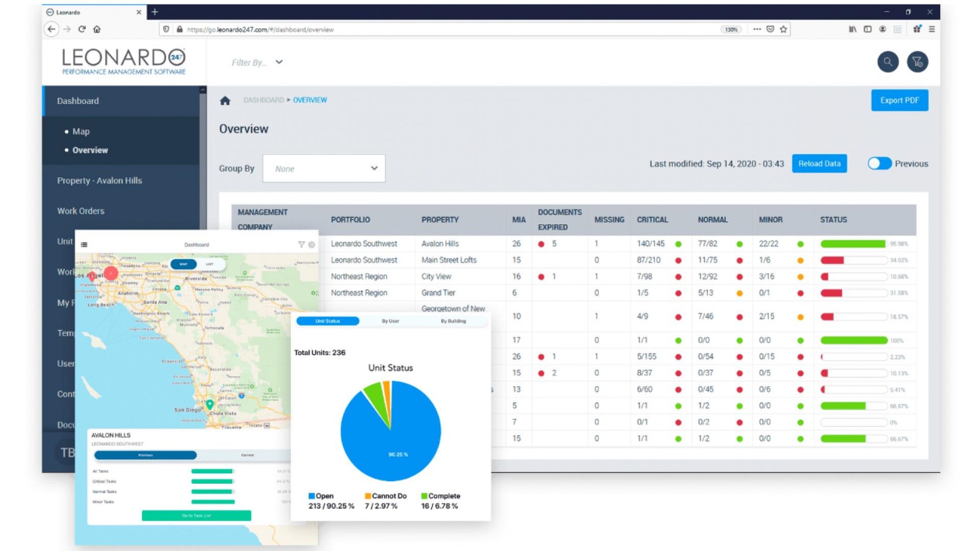Open the filter settings round icon
Image resolution: width=980 pixels, height=551 pixels.
[917, 62]
